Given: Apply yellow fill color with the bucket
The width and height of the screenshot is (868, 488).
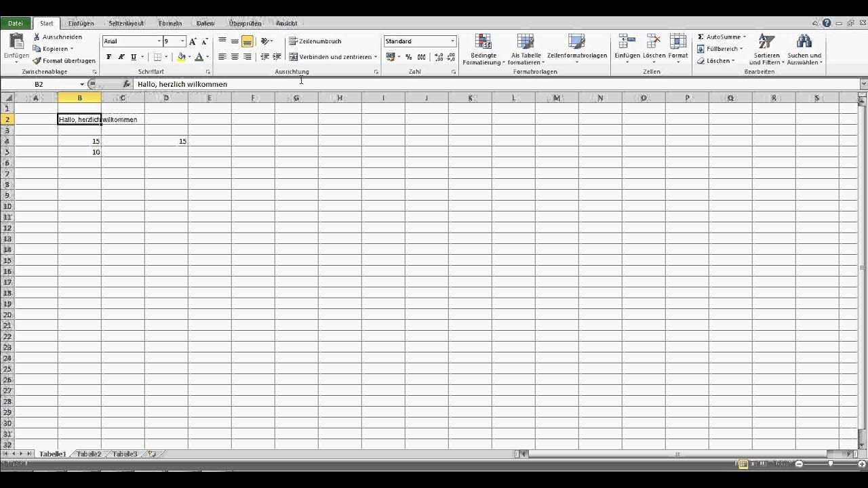Looking at the screenshot, I should coord(181,57).
